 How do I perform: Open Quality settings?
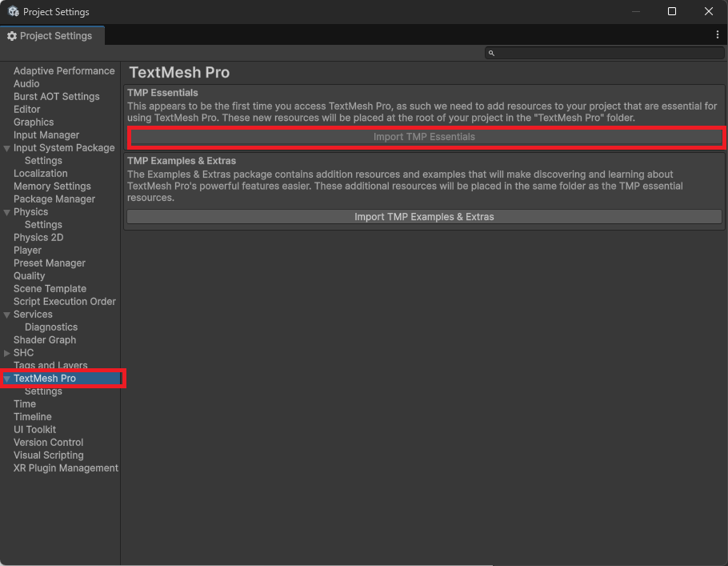[30, 275]
